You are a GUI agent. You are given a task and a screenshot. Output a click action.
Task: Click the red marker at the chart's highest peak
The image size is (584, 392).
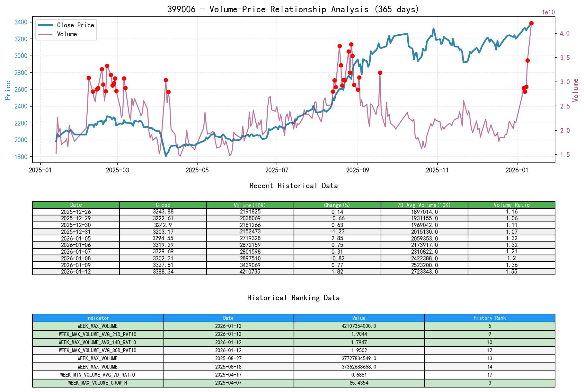point(532,23)
